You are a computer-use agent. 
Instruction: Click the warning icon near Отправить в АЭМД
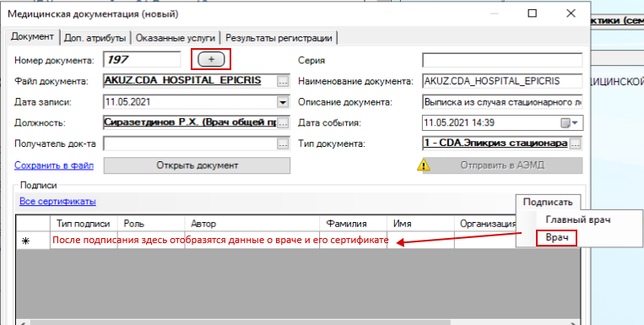point(424,165)
